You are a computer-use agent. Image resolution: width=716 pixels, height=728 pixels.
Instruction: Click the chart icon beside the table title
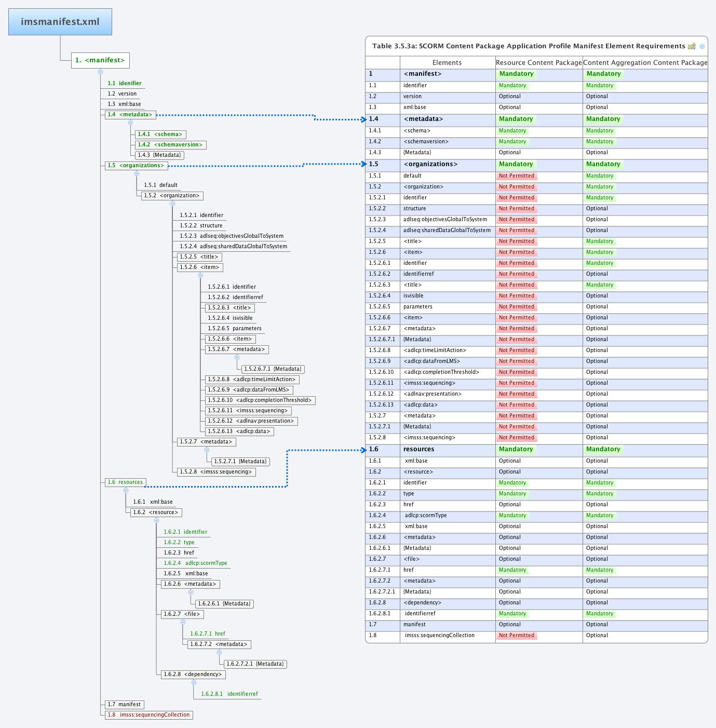point(692,46)
